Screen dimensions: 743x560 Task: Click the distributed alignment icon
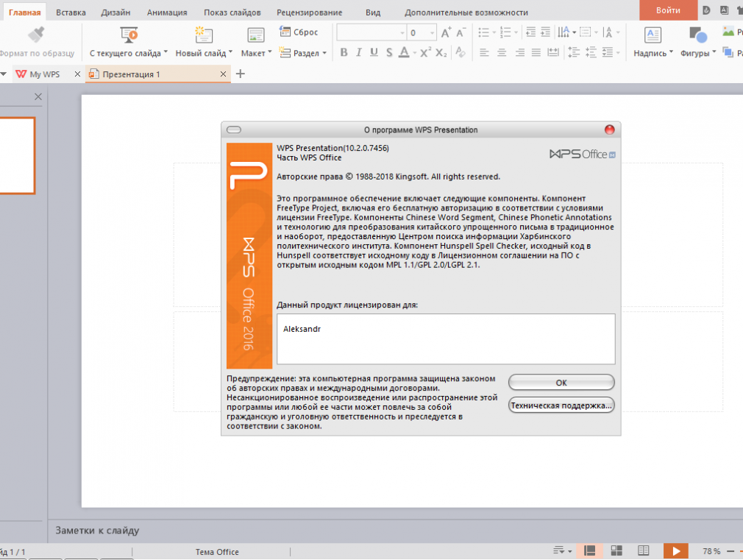coord(553,52)
